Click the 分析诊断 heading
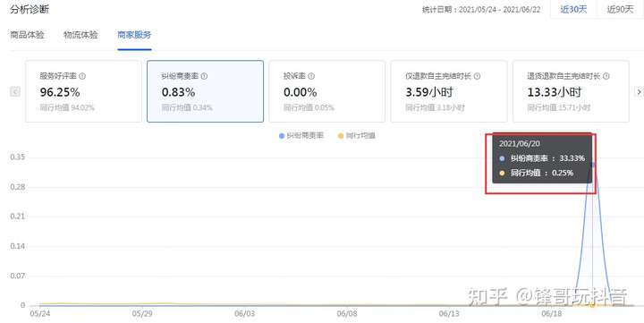Screen dimensions: 644x323 [30, 10]
